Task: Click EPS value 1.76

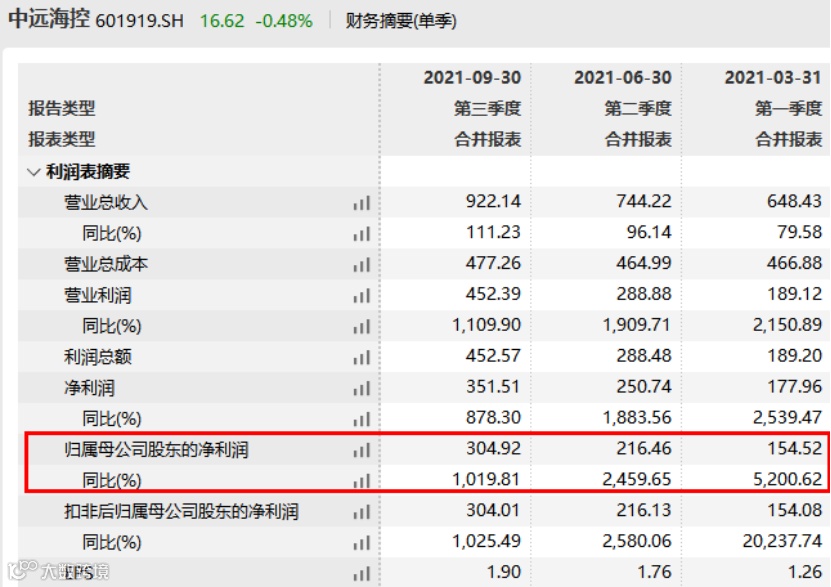Action: tap(654, 572)
